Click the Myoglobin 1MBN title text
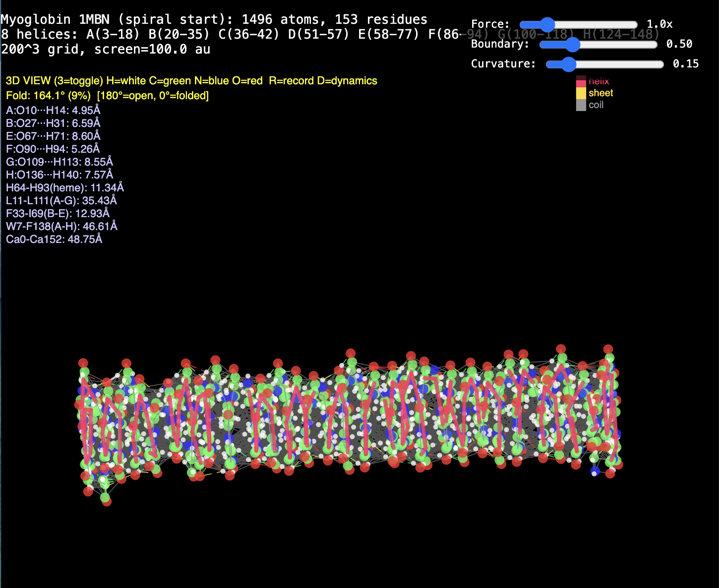Image resolution: width=719 pixels, height=588 pixels. coord(214,19)
